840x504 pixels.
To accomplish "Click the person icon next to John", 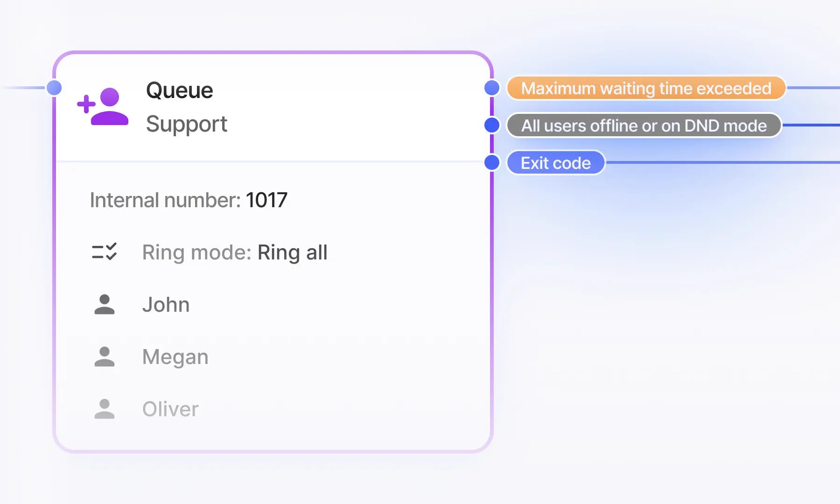I will (x=105, y=304).
